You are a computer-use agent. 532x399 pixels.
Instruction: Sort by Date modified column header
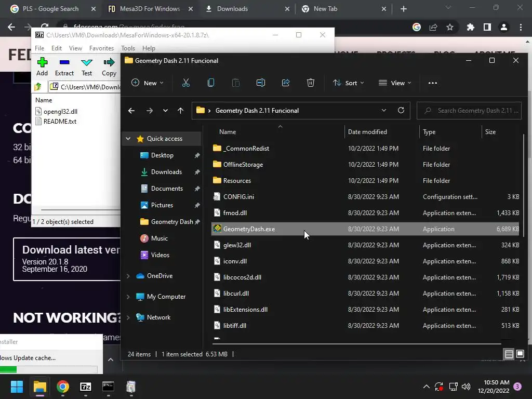367,131
